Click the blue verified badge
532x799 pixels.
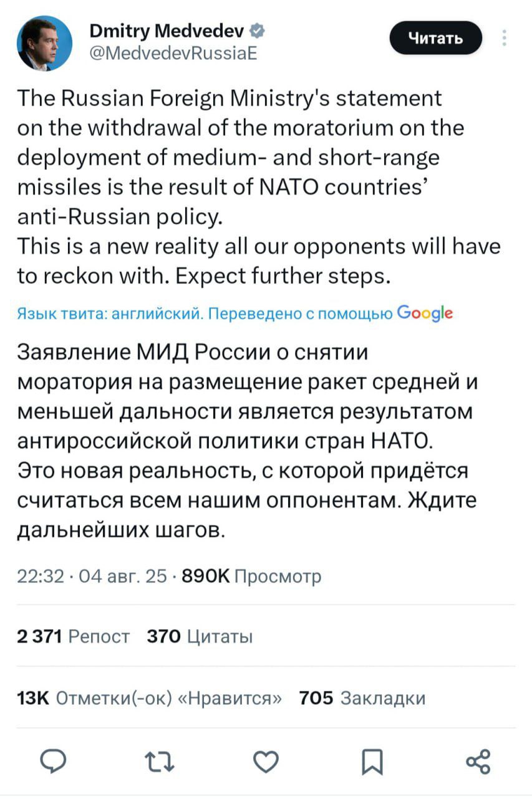pyautogui.click(x=256, y=30)
